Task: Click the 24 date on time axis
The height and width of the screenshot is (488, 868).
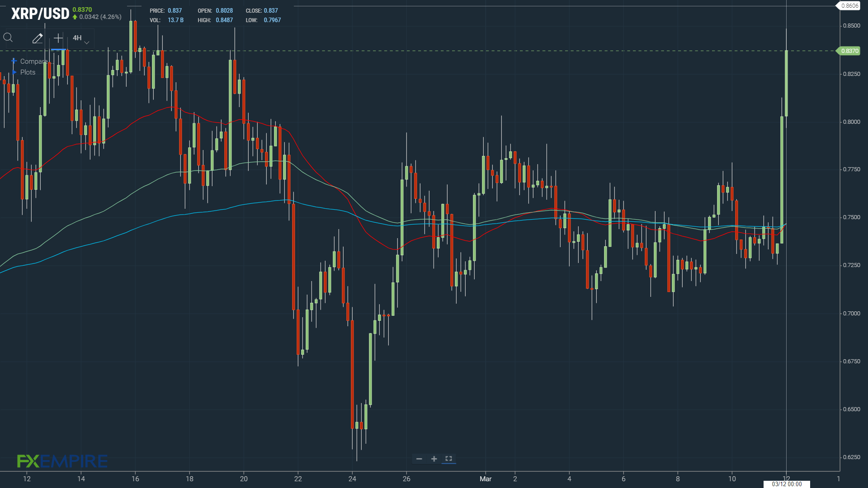Action: point(352,479)
